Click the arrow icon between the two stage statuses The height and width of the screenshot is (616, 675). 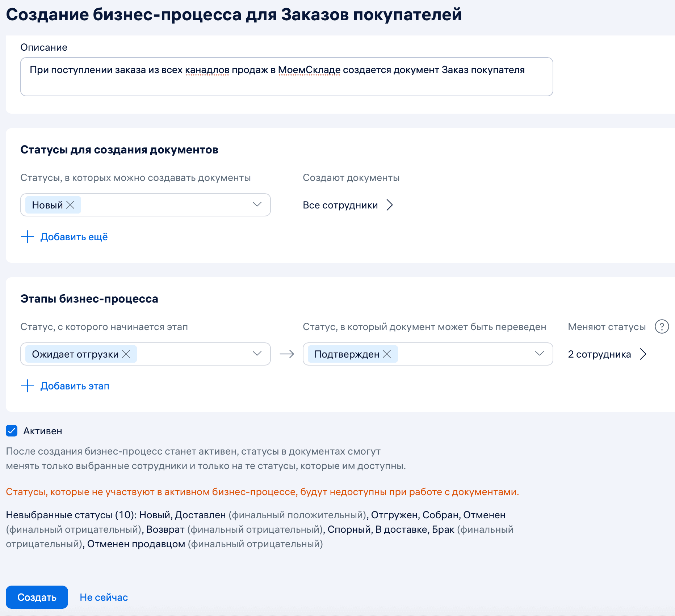pos(287,354)
